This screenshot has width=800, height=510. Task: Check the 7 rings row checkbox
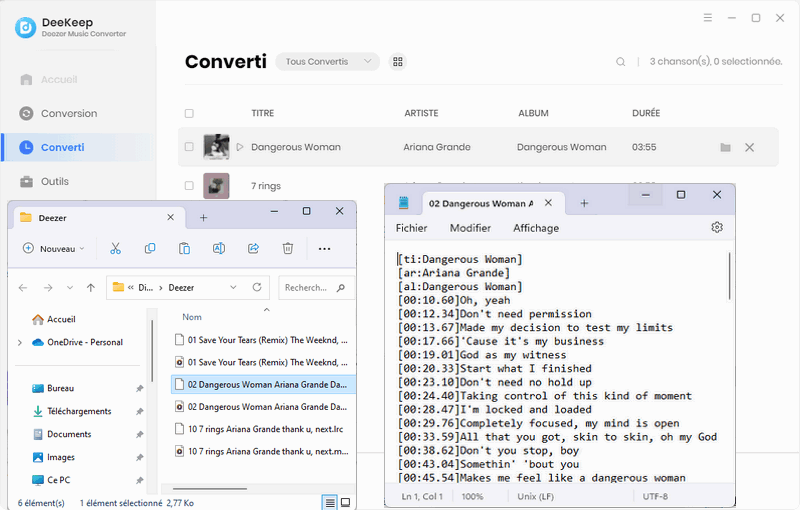[x=189, y=186]
